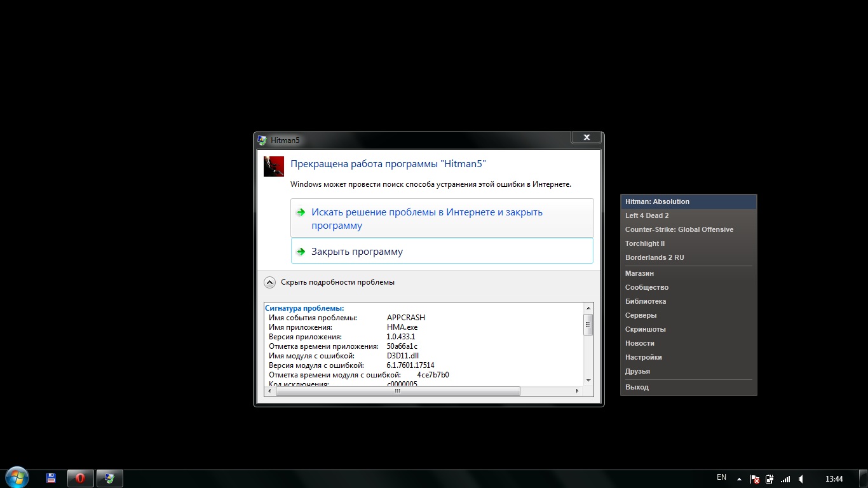Click the EN language indicator
Screen dimensions: 868x488
(x=721, y=477)
